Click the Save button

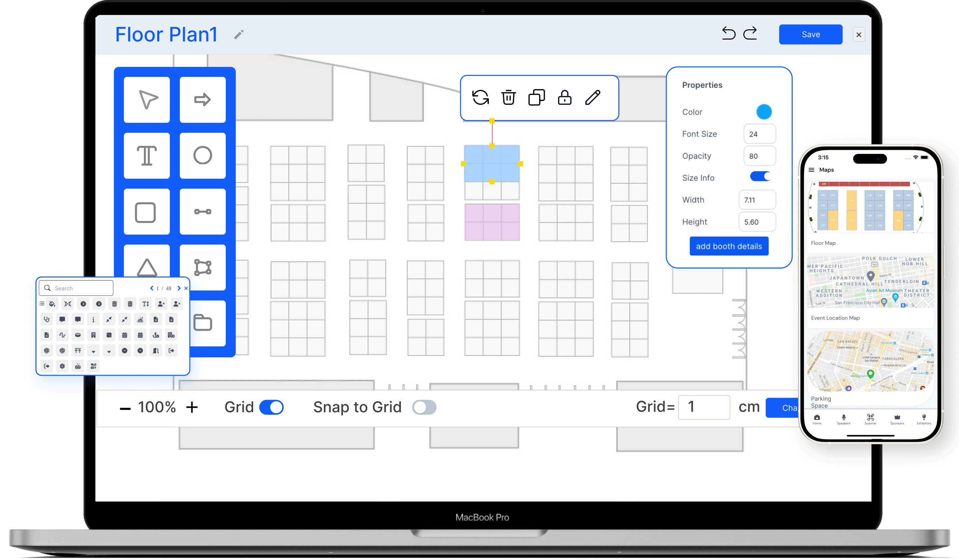coord(810,35)
